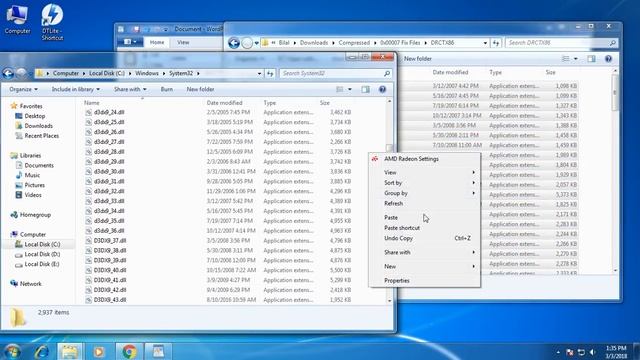
Task: Toggle the preview pane in System32 window
Action: [365, 89]
